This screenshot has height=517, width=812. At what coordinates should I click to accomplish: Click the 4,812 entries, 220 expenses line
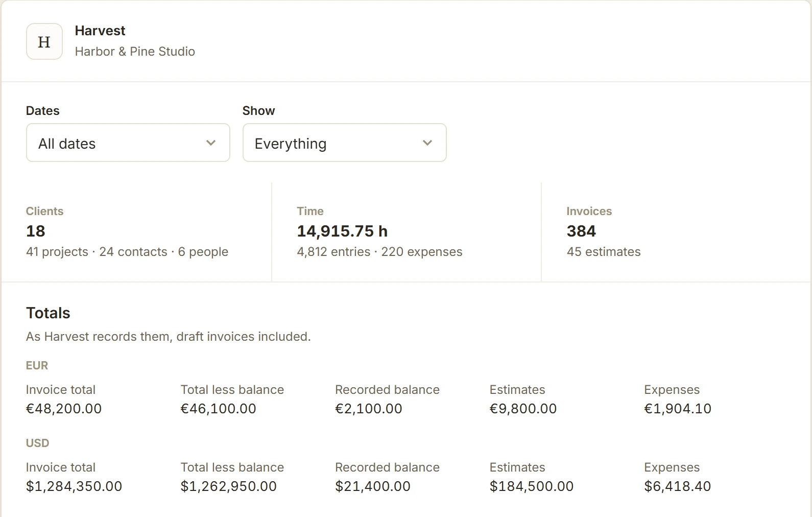tap(379, 252)
